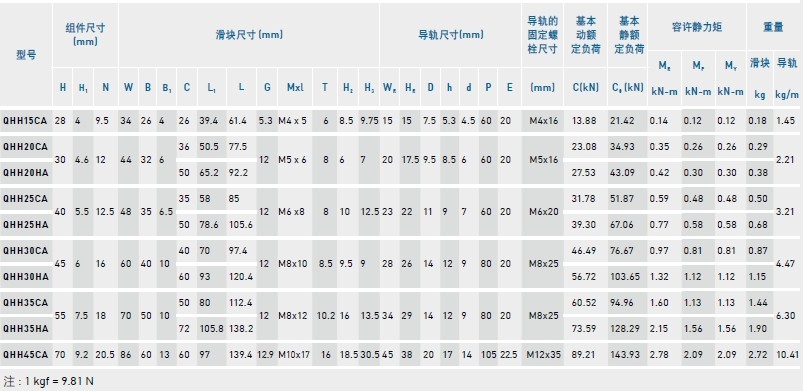Click rail weight value 3.21
803x391 pixels.
point(786,212)
